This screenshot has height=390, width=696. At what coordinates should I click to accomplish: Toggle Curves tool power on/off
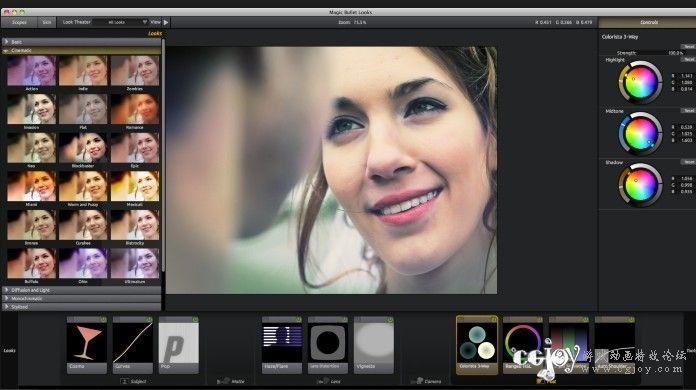click(149, 319)
